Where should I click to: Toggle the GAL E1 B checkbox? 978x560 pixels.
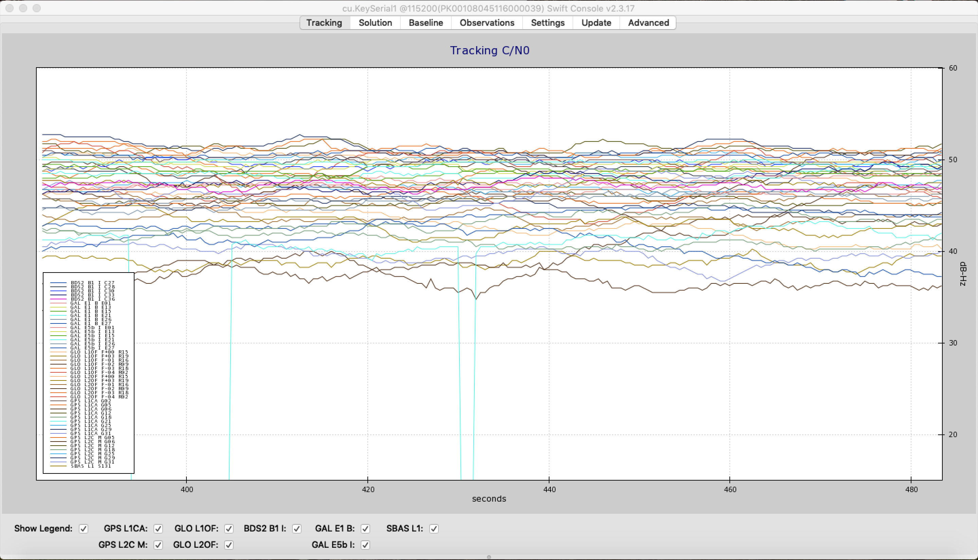(365, 528)
